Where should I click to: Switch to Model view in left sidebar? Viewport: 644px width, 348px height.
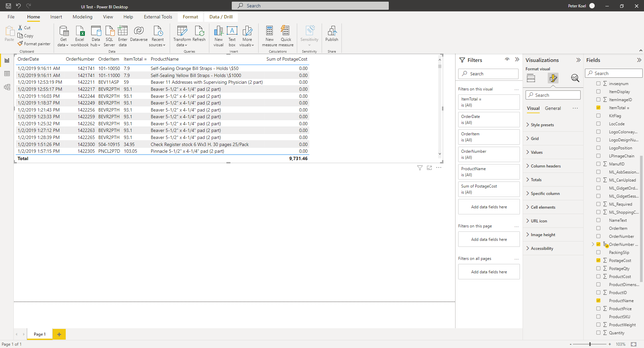pyautogui.click(x=7, y=87)
